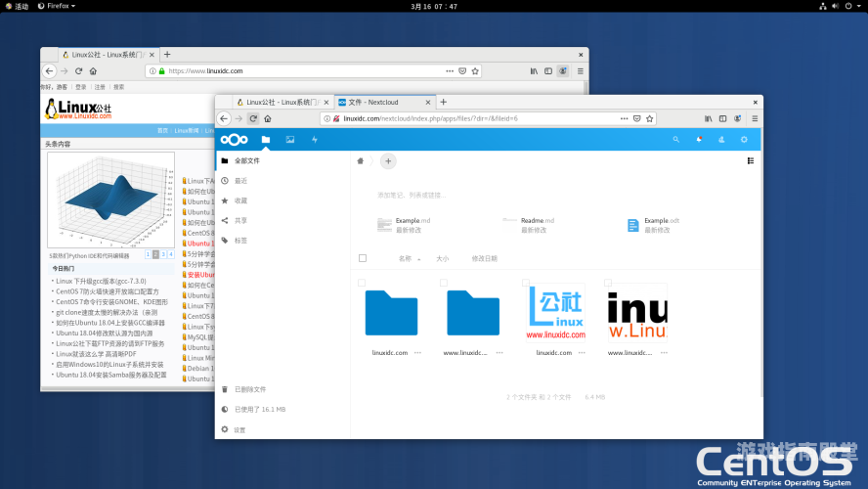Open the Activity lightning icon in Nextcloud
Screen dimensions: 868x489
pos(315,140)
